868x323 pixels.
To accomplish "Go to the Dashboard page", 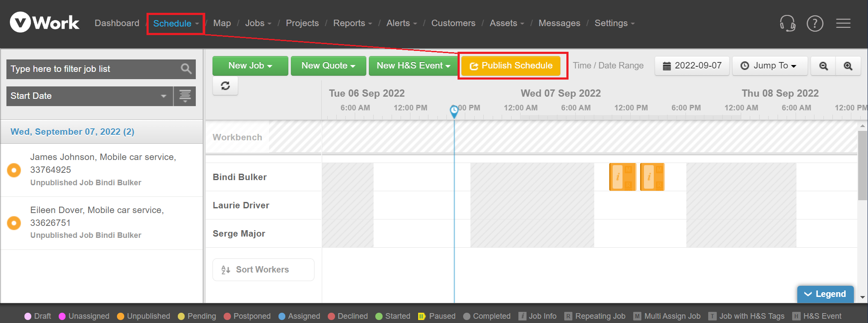I will (117, 23).
